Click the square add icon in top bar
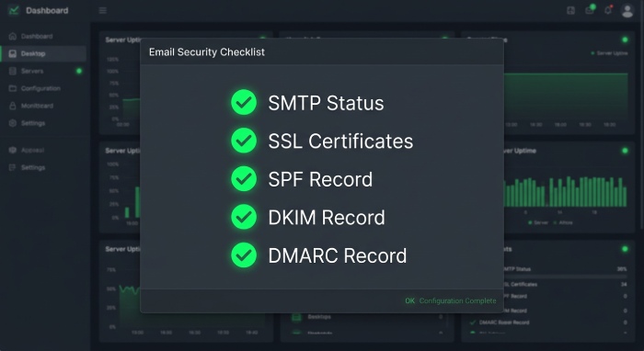Screen dimensions: 644x351 [x=571, y=11]
